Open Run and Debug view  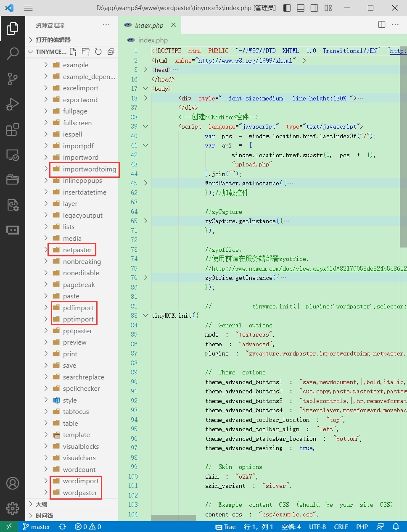pyautogui.click(x=13, y=104)
